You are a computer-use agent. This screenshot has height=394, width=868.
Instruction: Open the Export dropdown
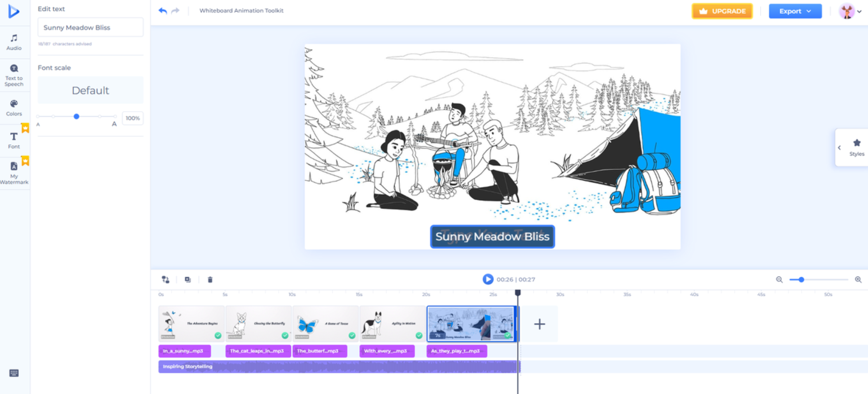795,11
